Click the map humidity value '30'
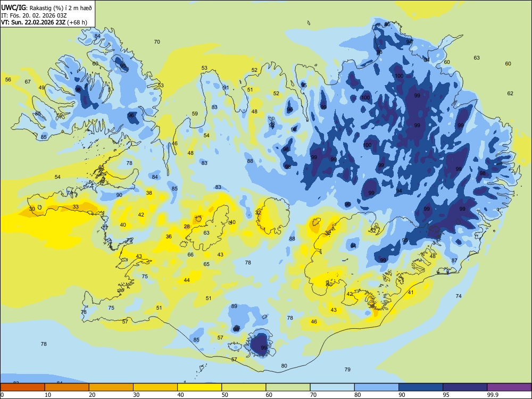The image size is (532, 399). (32, 209)
